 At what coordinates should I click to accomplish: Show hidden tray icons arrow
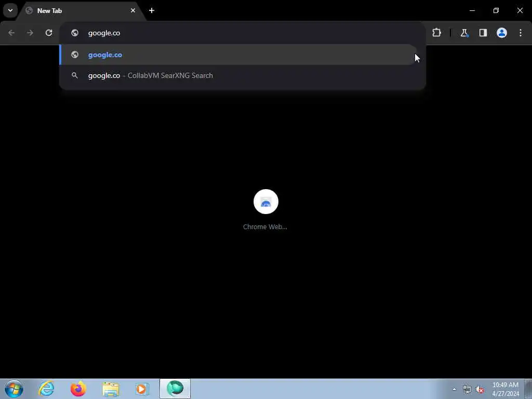(x=454, y=389)
